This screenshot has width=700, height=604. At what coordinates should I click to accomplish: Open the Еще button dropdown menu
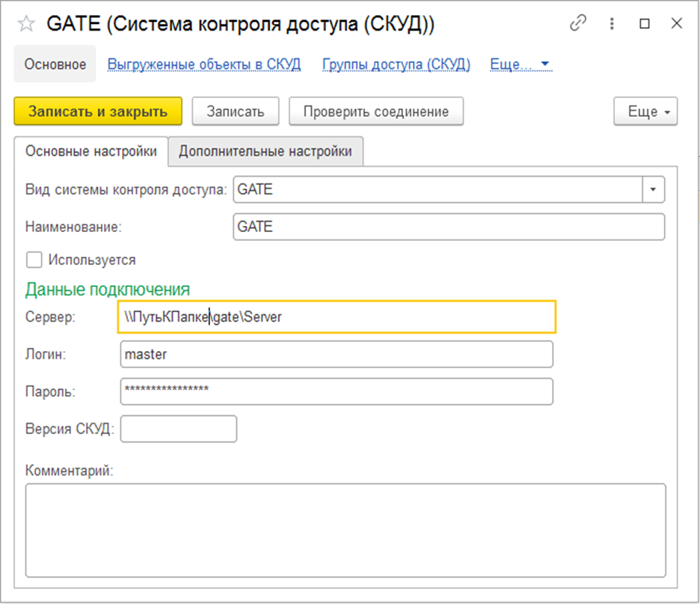(645, 112)
